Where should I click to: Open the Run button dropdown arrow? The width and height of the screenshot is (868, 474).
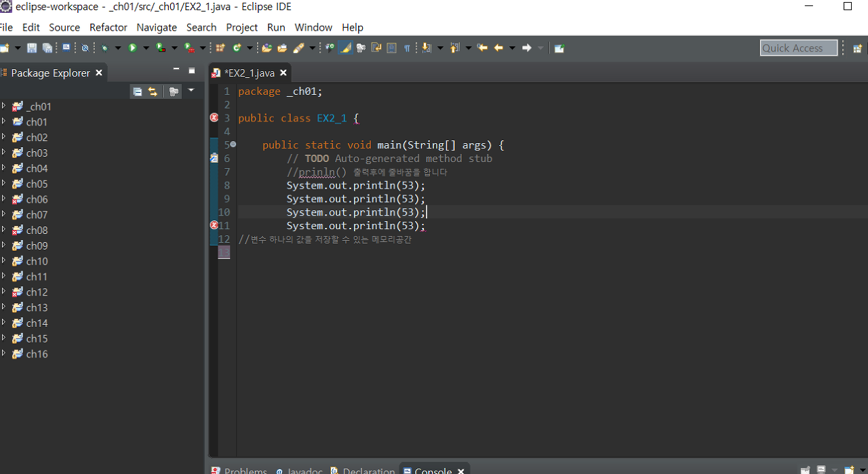point(146,48)
